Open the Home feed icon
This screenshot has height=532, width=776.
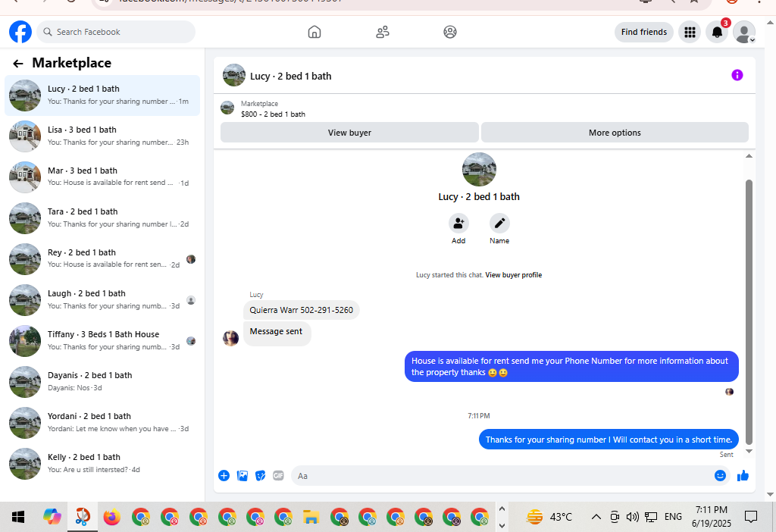click(x=314, y=32)
